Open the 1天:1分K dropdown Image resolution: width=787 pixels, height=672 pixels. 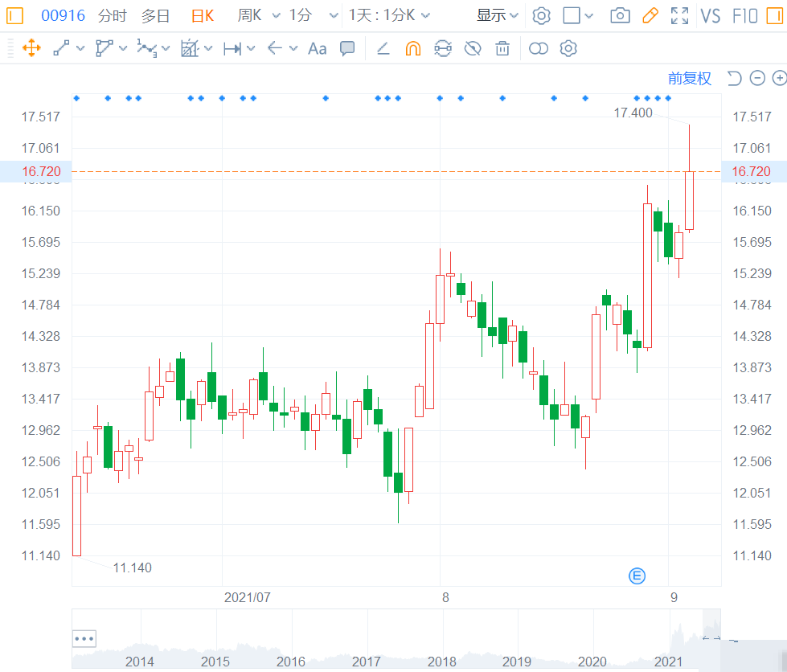pos(390,15)
